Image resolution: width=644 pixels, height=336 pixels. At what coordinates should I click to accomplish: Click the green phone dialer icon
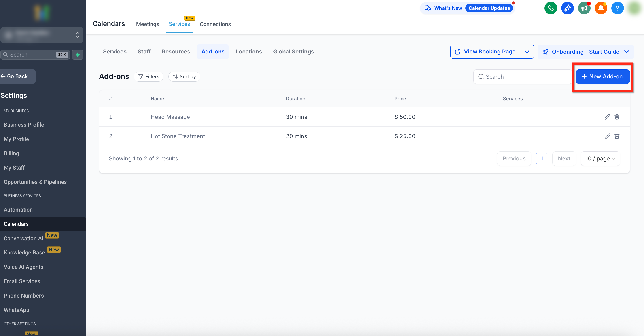tap(551, 8)
